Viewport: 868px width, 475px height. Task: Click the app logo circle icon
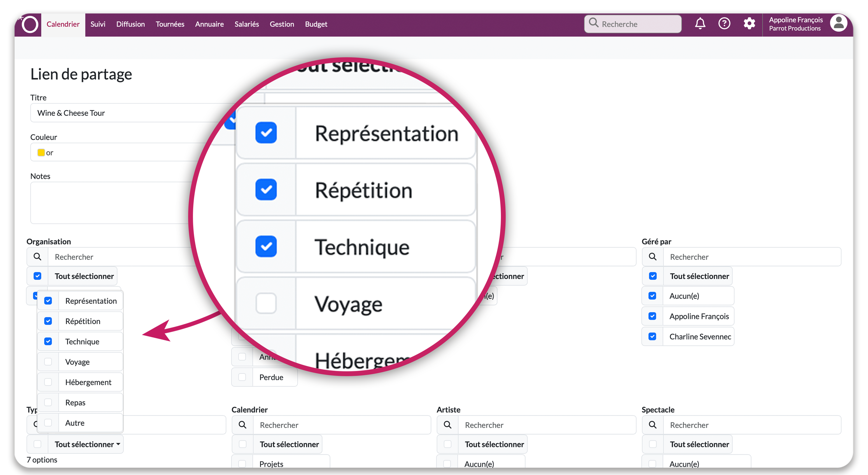point(30,24)
